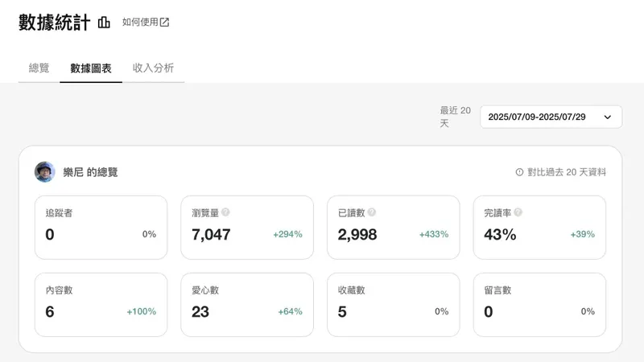Click the 數據統計 page title
This screenshot has width=644, height=362.
coord(54,23)
